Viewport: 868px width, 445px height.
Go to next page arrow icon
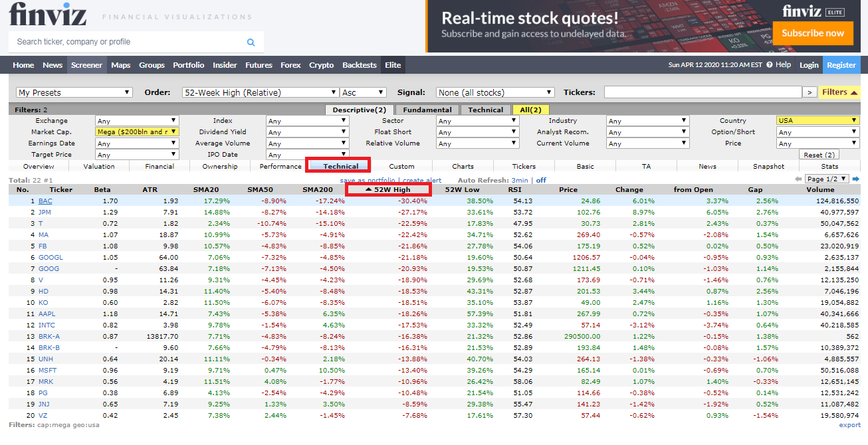click(x=856, y=179)
